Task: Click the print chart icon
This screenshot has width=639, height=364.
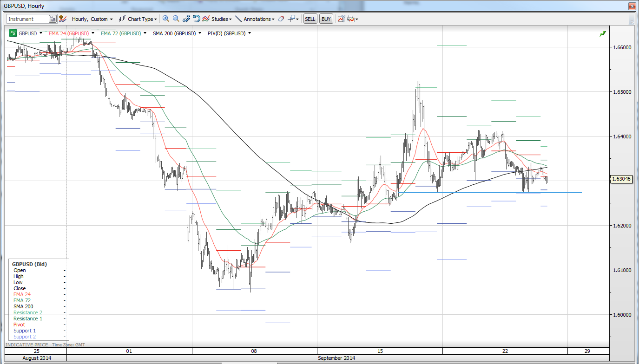Action: coord(351,19)
